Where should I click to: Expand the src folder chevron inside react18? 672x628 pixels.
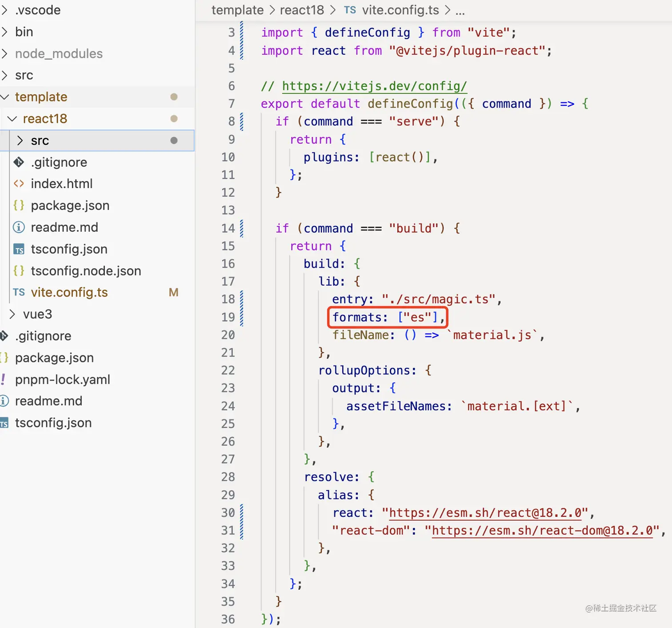(x=20, y=140)
